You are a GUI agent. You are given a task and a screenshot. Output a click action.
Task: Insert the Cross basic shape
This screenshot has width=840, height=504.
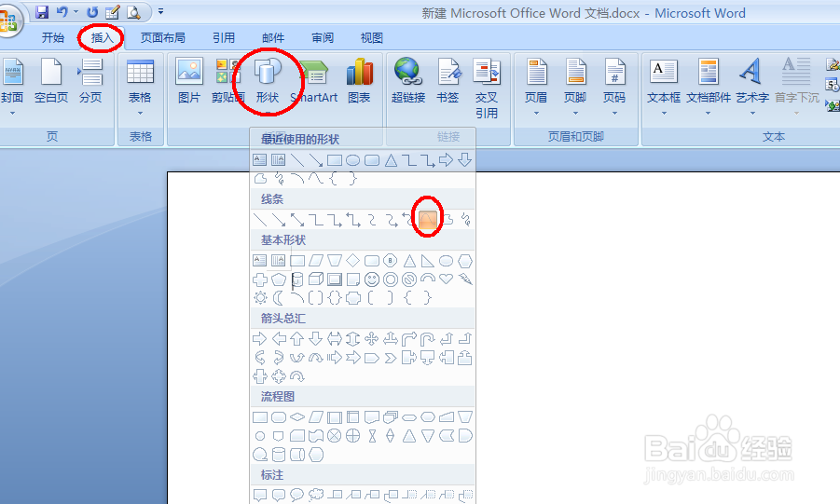click(260, 279)
